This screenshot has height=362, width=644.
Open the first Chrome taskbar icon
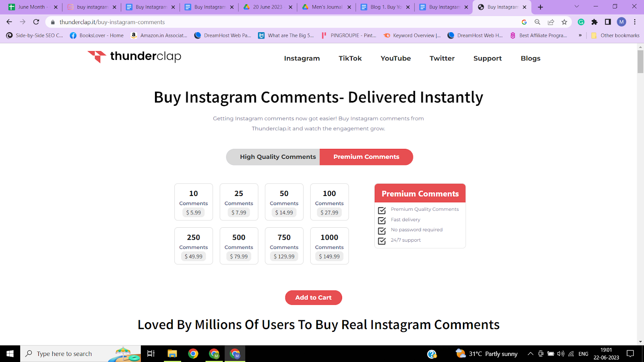pyautogui.click(x=193, y=354)
